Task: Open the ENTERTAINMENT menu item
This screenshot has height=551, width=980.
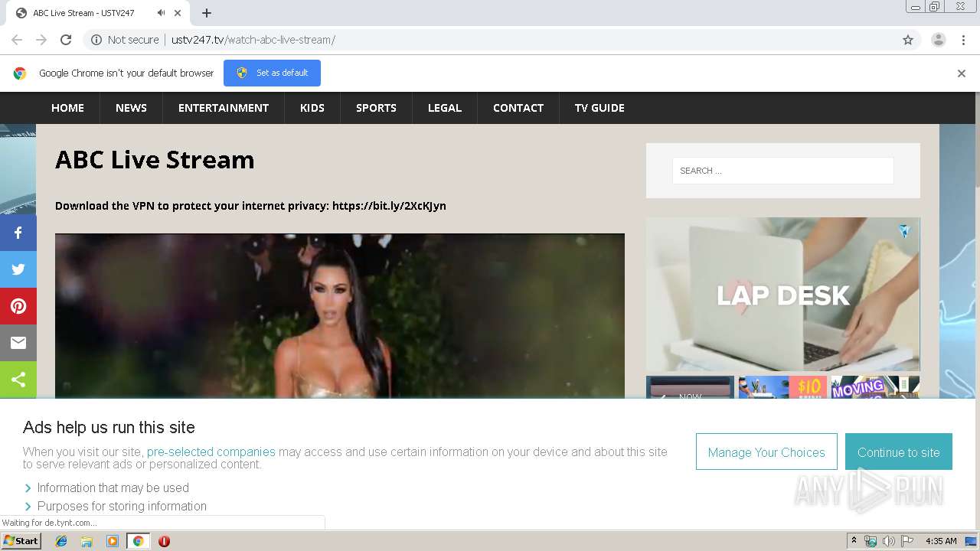Action: coord(224,108)
